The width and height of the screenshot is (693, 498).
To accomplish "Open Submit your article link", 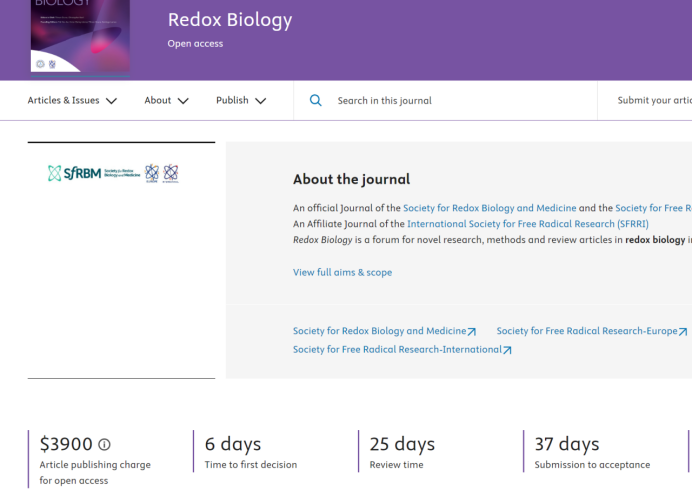I will [x=654, y=100].
